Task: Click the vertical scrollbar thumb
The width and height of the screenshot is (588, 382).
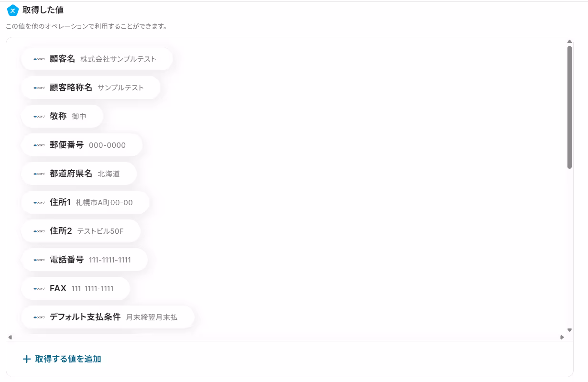Action: pyautogui.click(x=569, y=107)
